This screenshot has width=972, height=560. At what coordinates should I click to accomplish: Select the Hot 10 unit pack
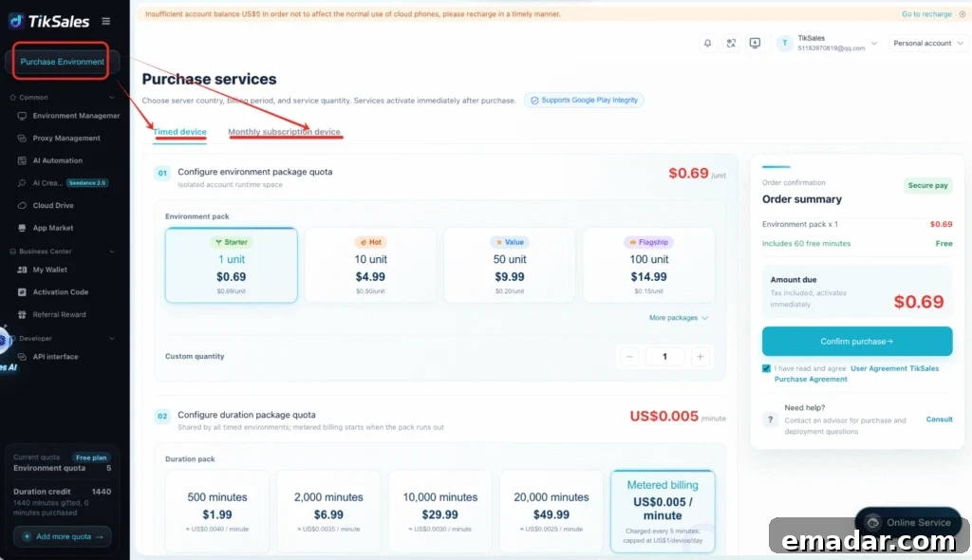point(370,266)
